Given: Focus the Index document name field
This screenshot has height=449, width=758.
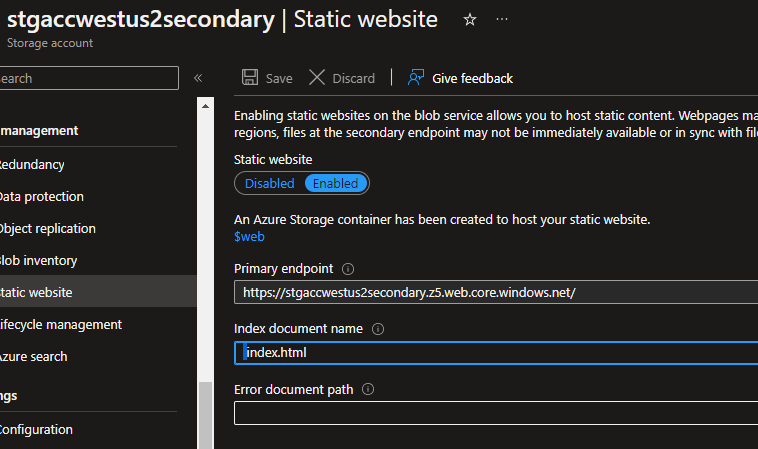Looking at the screenshot, I should click(496, 353).
